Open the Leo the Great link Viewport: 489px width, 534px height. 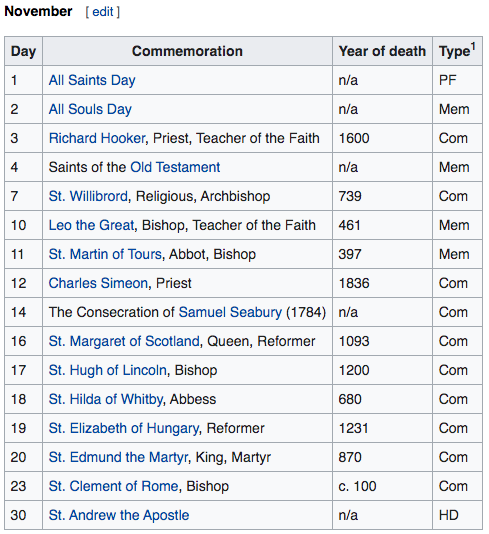pos(91,225)
